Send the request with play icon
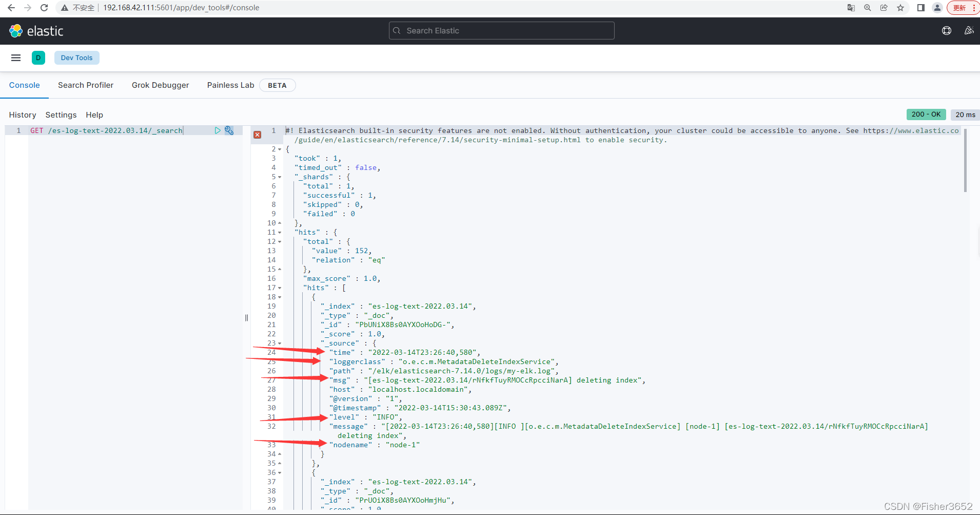The width and height of the screenshot is (980, 515). click(x=218, y=130)
